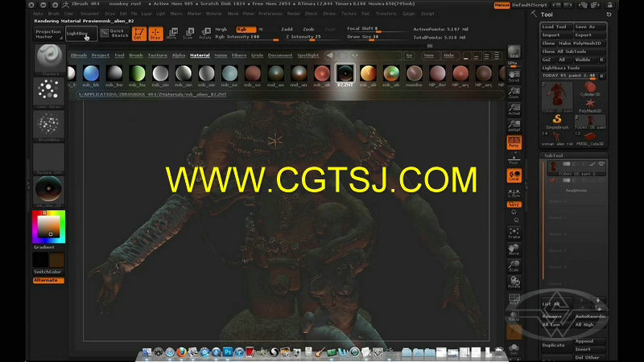Pick the PolyMesh3D star tool

pyautogui.click(x=590, y=105)
